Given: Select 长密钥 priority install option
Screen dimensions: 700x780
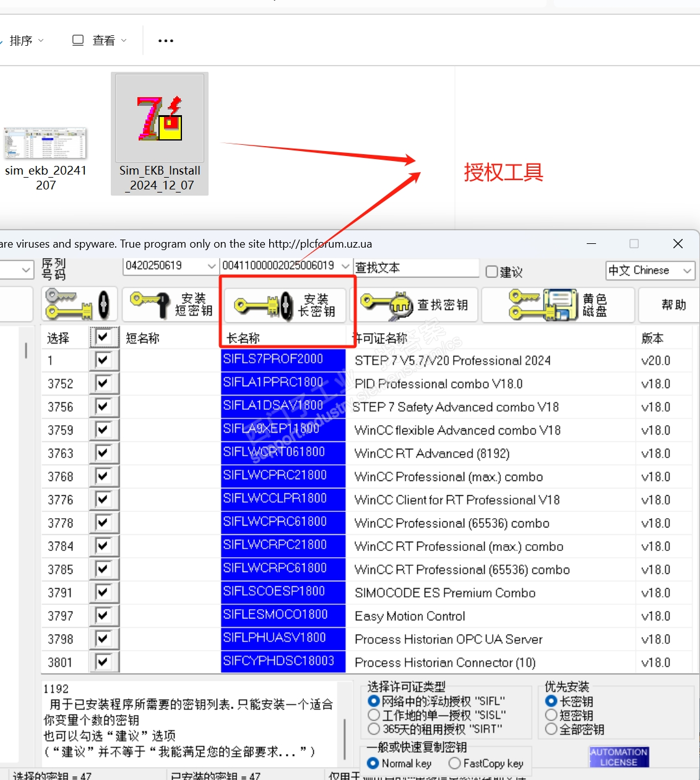Looking at the screenshot, I should [551, 701].
